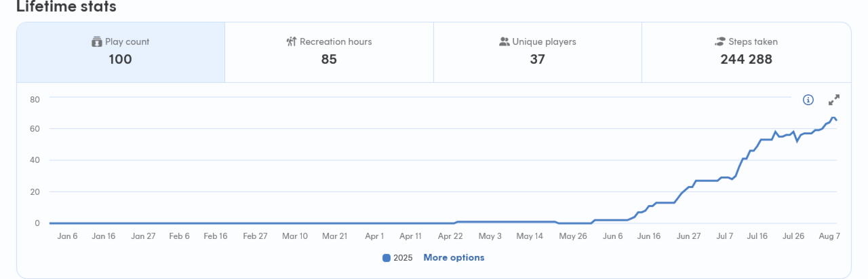
Task: Select the Play count tab
Action: (x=121, y=52)
